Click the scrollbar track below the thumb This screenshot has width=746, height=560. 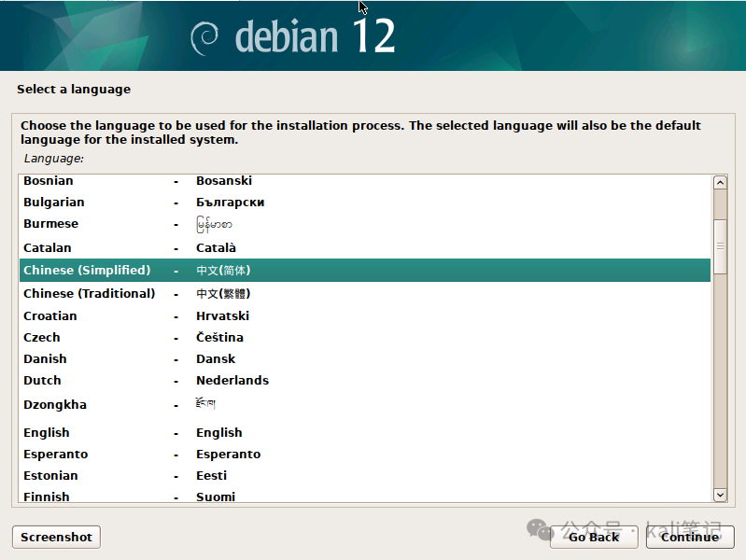720,381
